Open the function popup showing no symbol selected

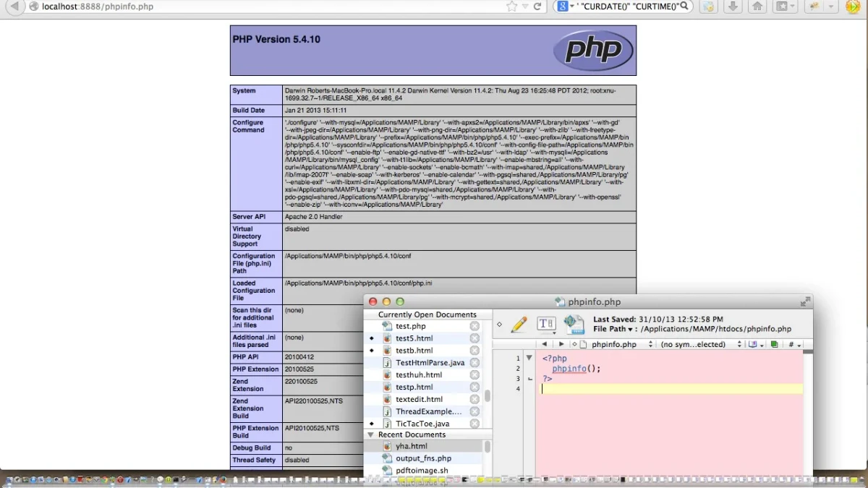(700, 344)
